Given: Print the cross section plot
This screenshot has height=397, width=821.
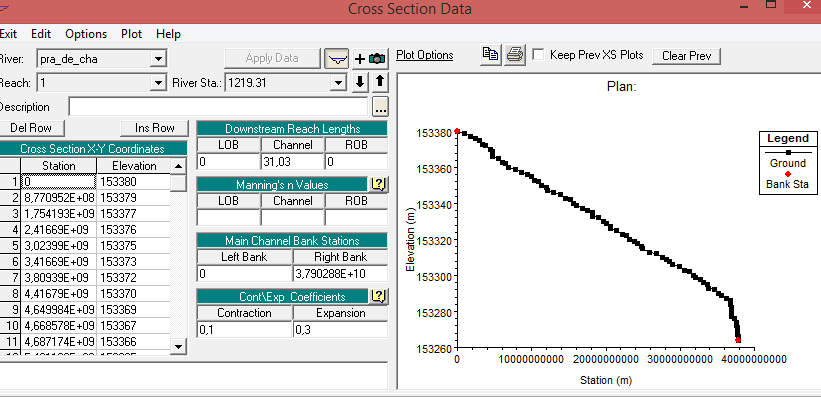Looking at the screenshot, I should pos(515,55).
